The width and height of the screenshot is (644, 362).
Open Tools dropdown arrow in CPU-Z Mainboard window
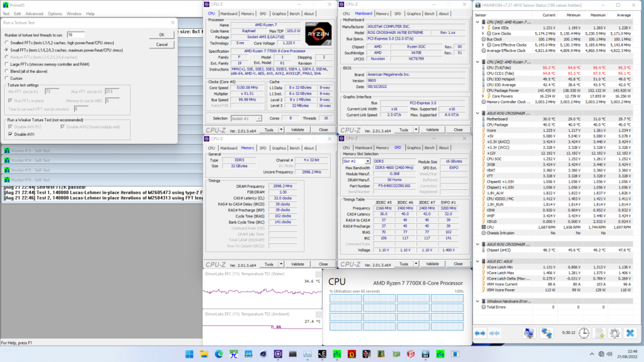point(416,129)
